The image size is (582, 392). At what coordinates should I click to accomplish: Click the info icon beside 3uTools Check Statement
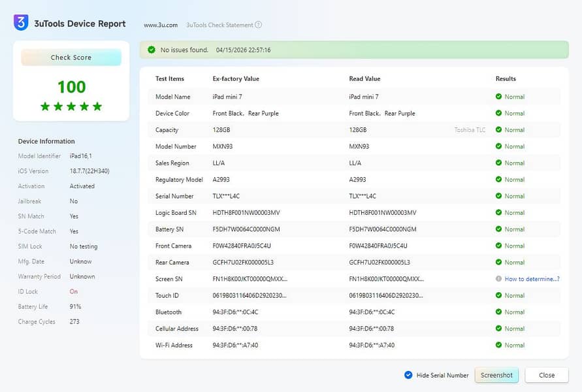(259, 25)
